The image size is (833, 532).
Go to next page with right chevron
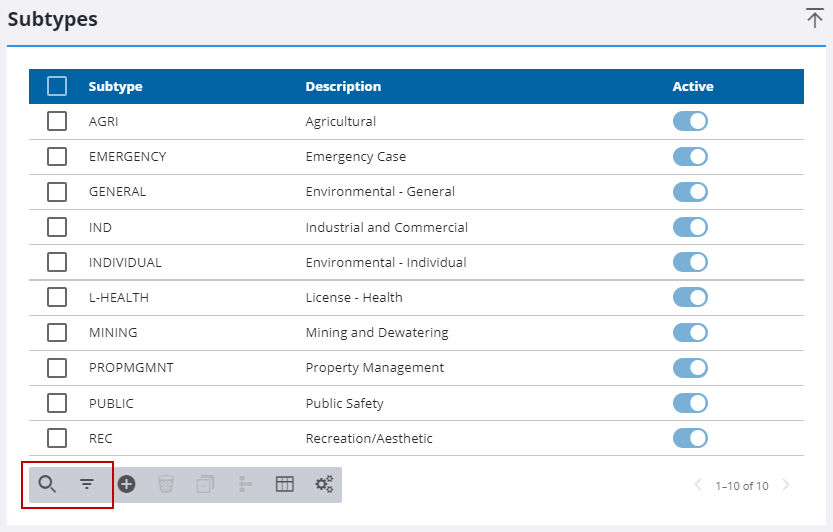786,486
